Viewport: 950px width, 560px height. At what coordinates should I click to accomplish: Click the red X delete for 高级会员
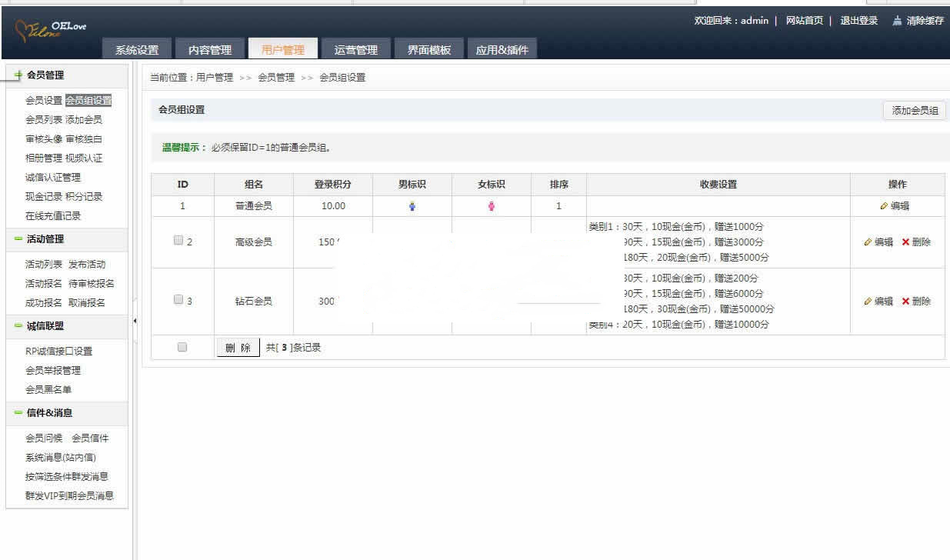(x=905, y=242)
